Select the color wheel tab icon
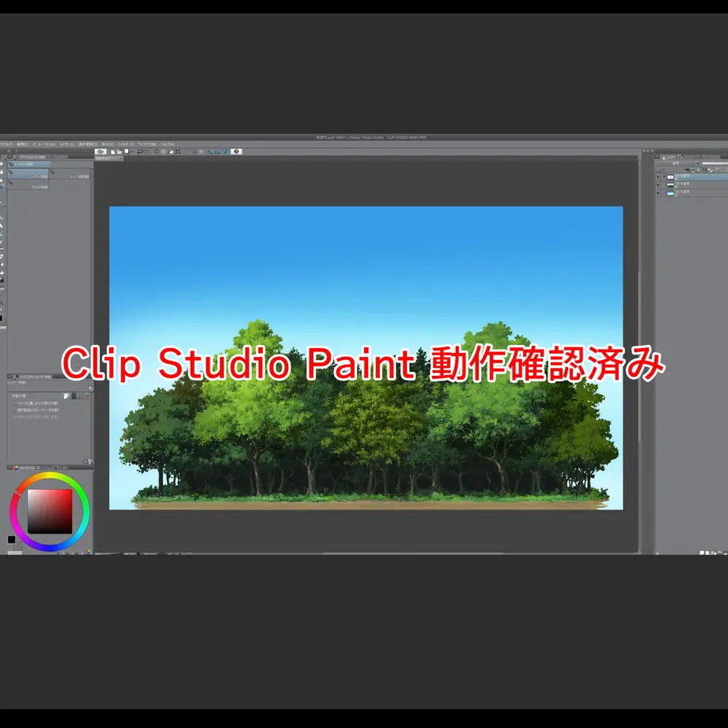This screenshot has width=728, height=728. 17,468
